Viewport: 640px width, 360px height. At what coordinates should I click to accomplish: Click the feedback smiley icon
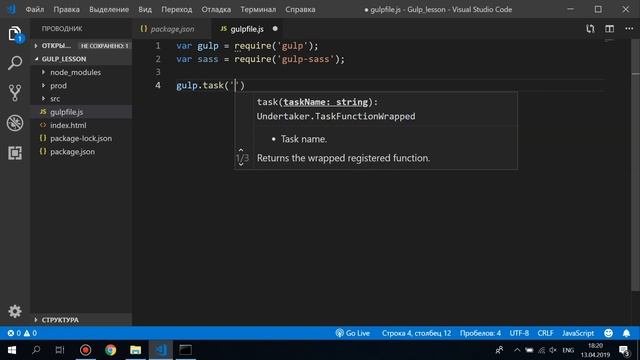point(608,333)
